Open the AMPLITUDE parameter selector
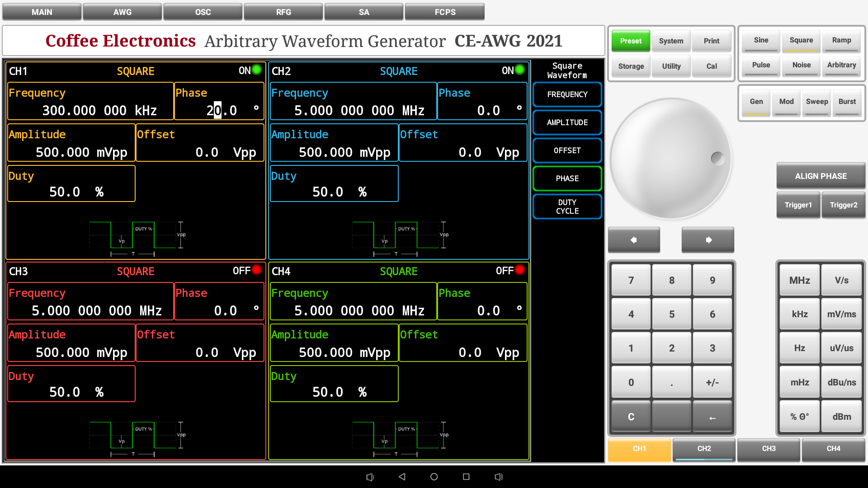The image size is (868, 488). tap(567, 122)
